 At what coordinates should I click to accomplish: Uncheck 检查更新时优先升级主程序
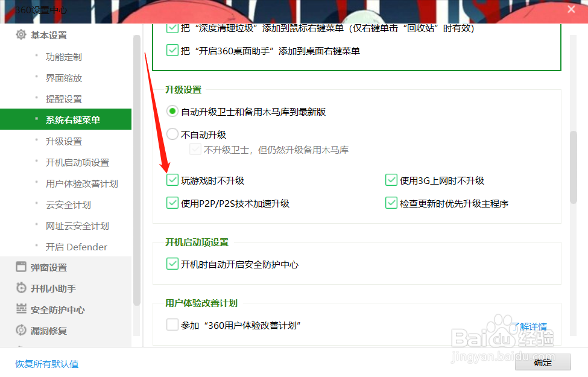[x=391, y=203]
